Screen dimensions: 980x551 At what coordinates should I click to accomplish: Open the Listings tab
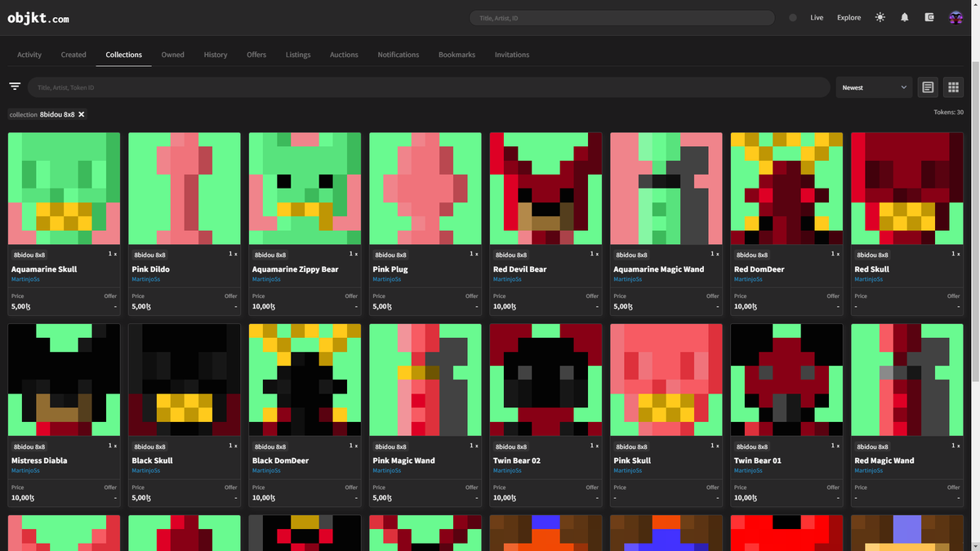(298, 55)
